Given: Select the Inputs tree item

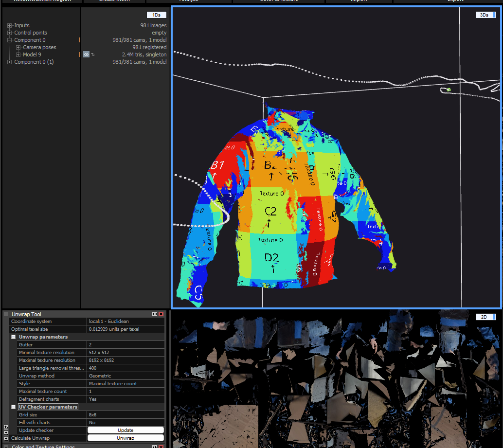Looking at the screenshot, I should 21,25.
